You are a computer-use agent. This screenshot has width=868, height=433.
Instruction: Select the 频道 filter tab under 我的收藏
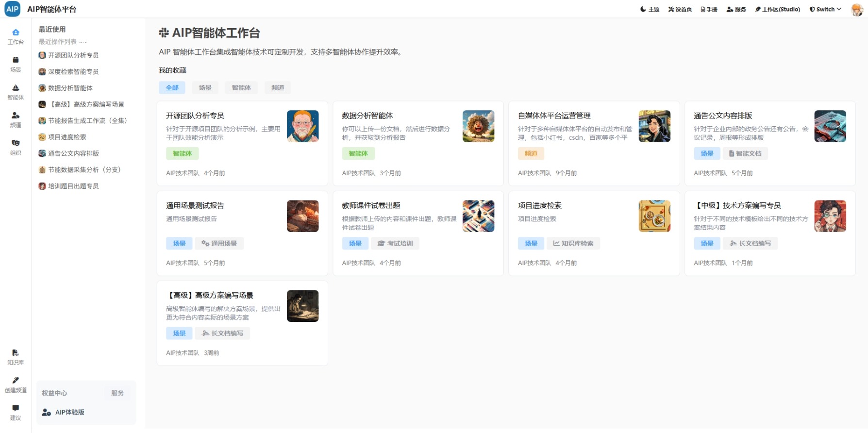[278, 88]
